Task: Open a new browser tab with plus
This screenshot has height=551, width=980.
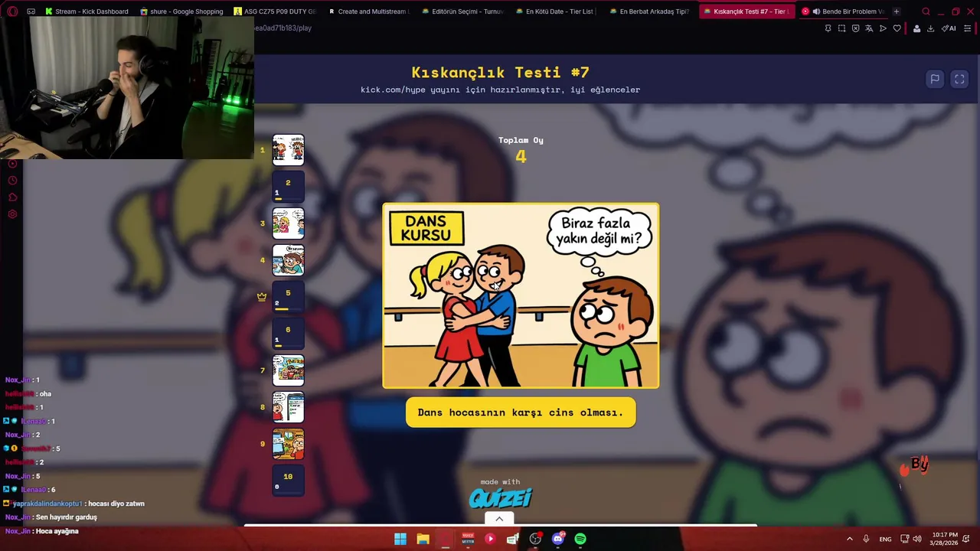Action: [x=896, y=11]
